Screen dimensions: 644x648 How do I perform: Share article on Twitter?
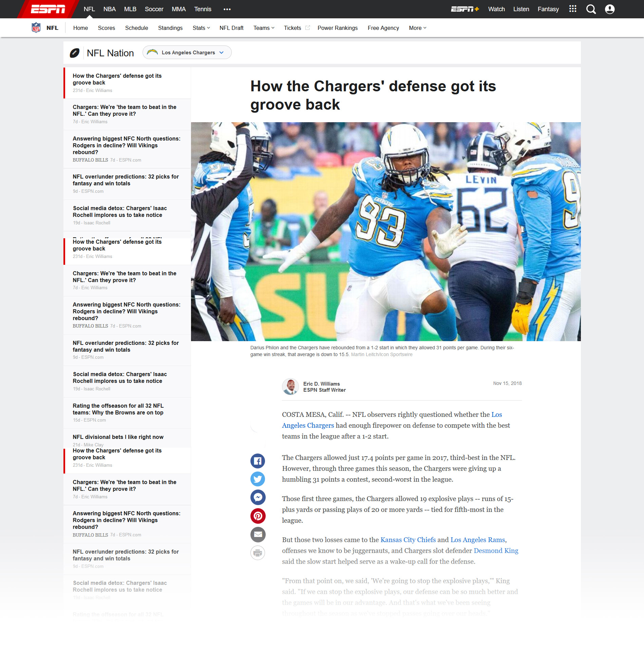258,479
